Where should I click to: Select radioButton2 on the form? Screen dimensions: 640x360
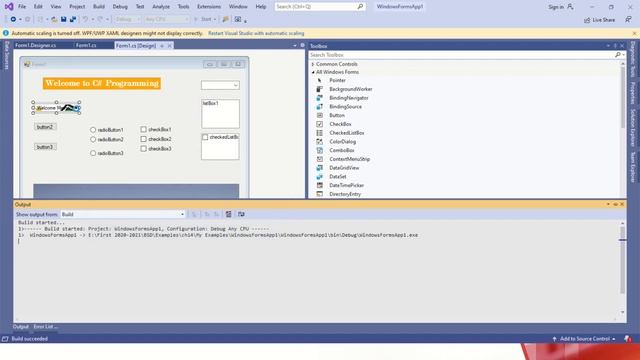[107, 140]
